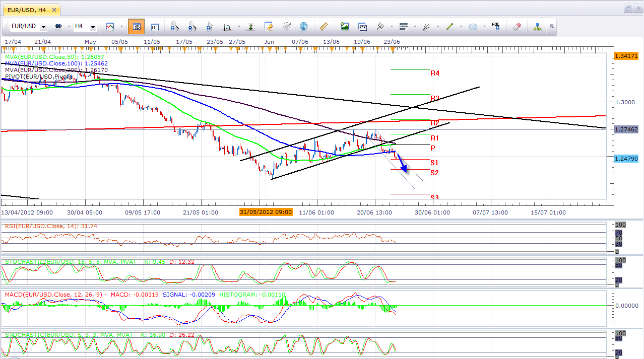The height and width of the screenshot is (359, 644).
Task: Expand the pitchfork tool dropdown arrow
Action: [x=391, y=27]
